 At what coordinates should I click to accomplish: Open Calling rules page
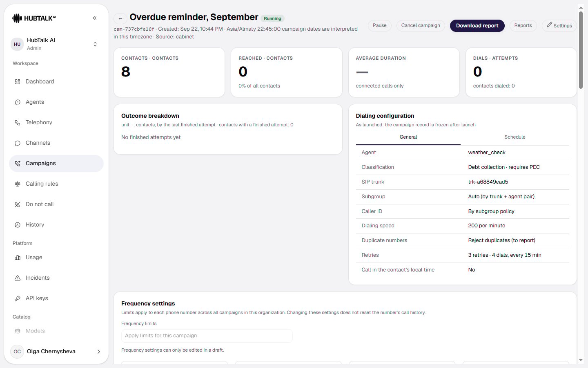coord(56,184)
